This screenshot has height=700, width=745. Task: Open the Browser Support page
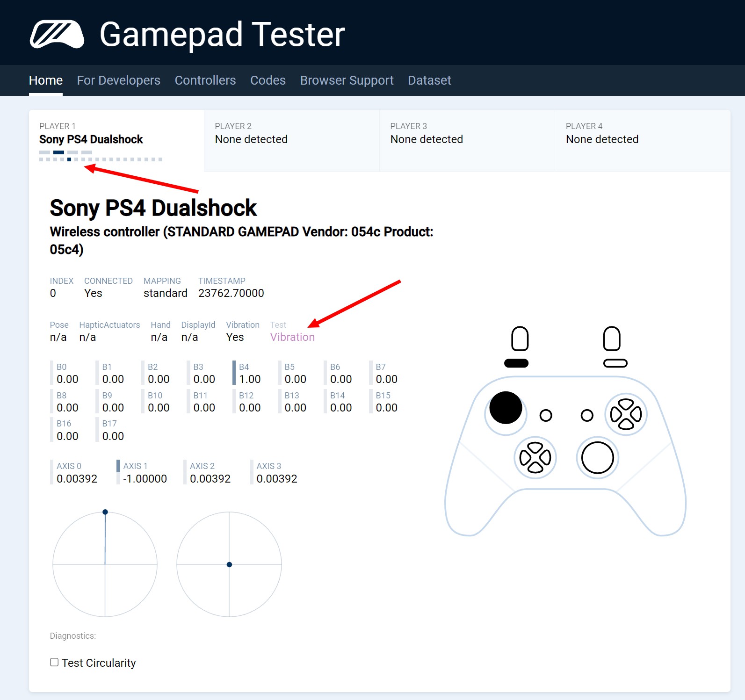pyautogui.click(x=347, y=80)
